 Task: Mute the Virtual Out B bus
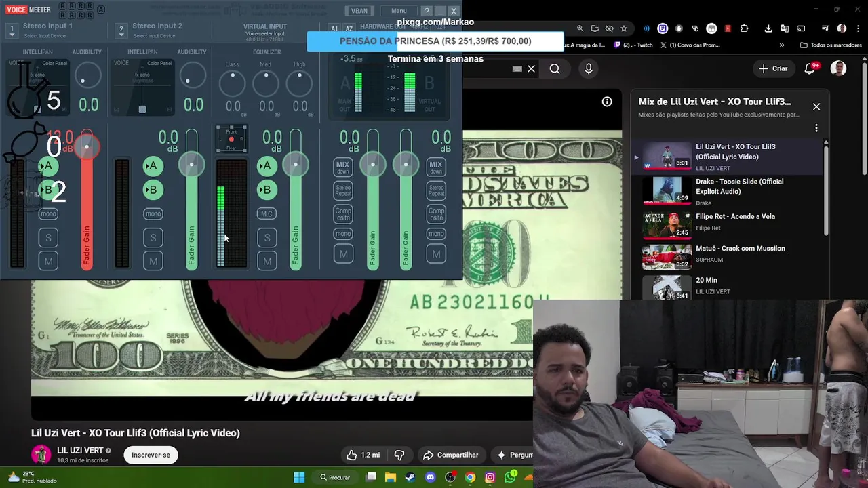click(436, 254)
